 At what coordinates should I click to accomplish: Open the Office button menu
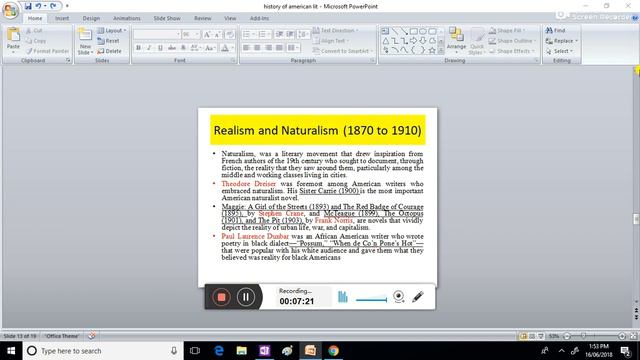(11, 10)
